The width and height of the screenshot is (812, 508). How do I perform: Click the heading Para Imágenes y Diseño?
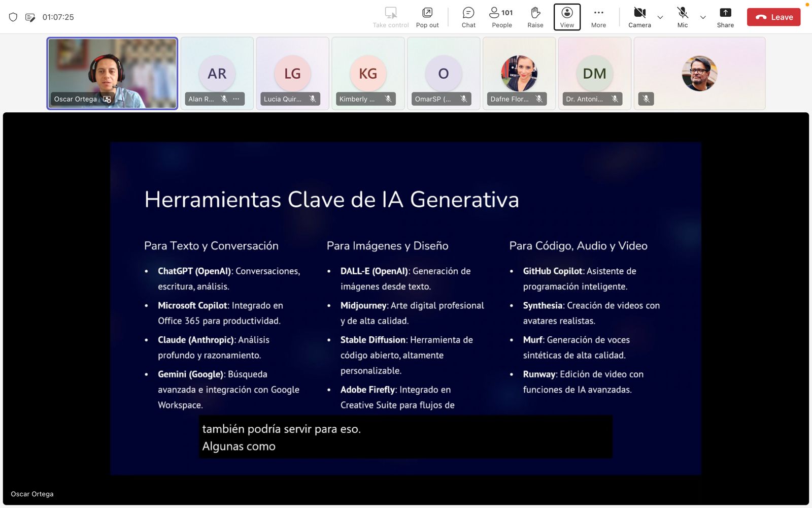[388, 246]
